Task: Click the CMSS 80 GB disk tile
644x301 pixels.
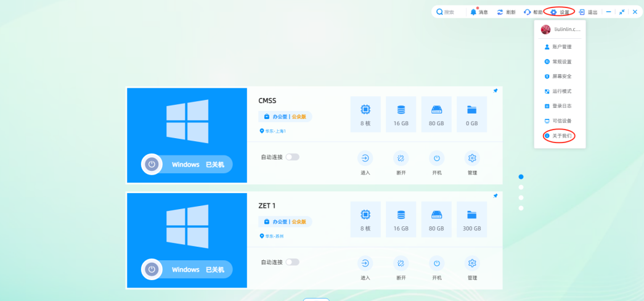Action: [436, 114]
